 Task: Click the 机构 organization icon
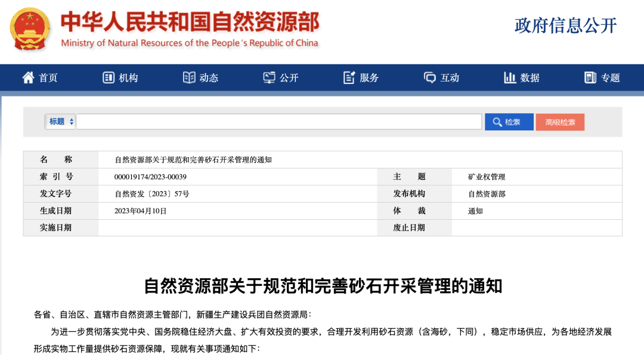(x=108, y=77)
